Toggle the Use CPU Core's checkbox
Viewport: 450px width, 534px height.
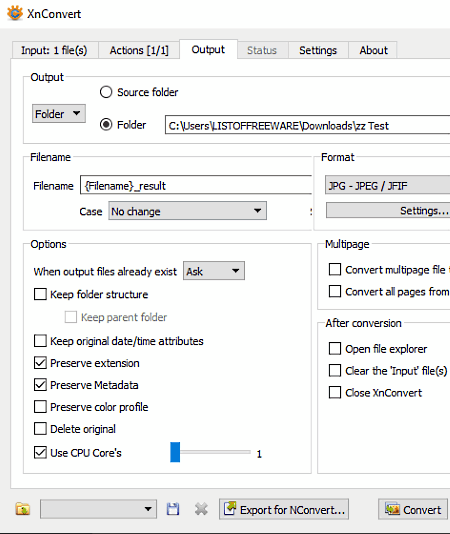coord(40,453)
